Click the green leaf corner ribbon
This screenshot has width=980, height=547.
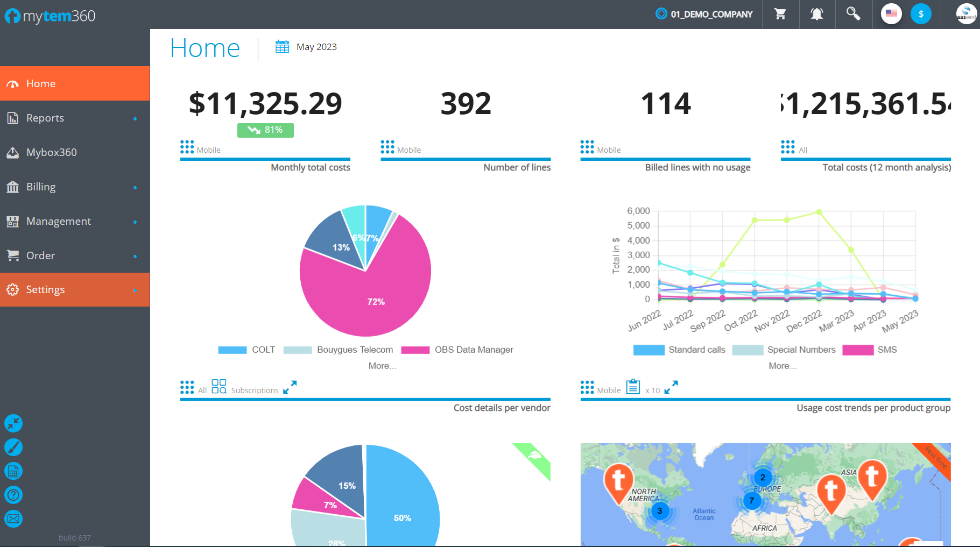pyautogui.click(x=535, y=458)
